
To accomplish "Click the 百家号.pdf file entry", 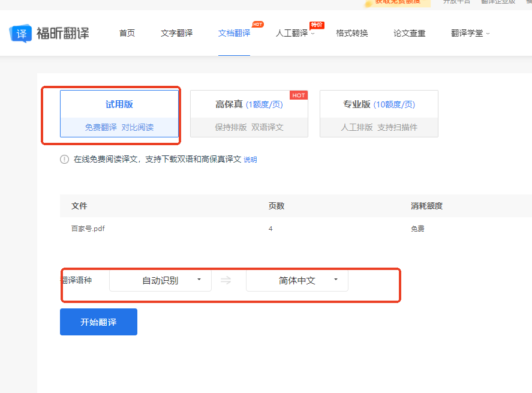I will [88, 229].
